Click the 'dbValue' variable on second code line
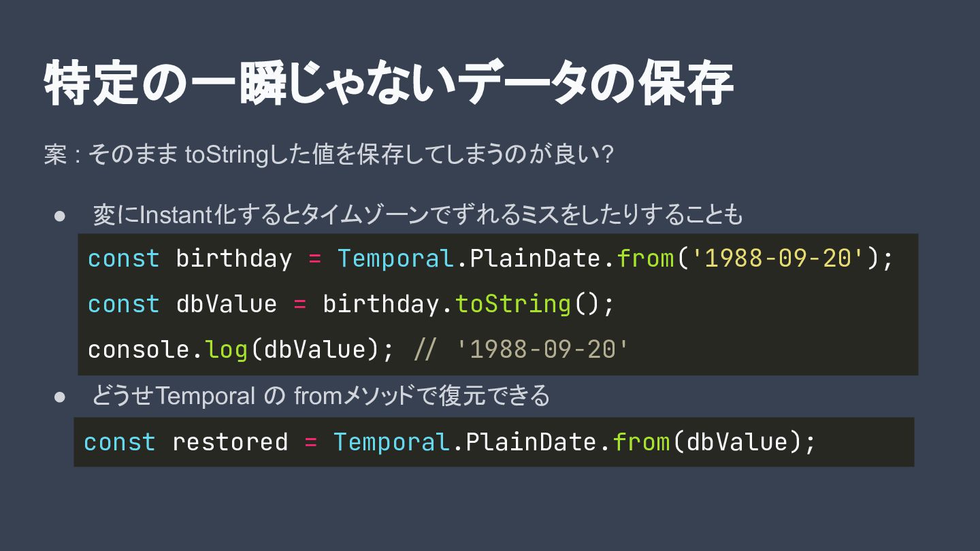This screenshot has width=980, height=551. click(226, 304)
